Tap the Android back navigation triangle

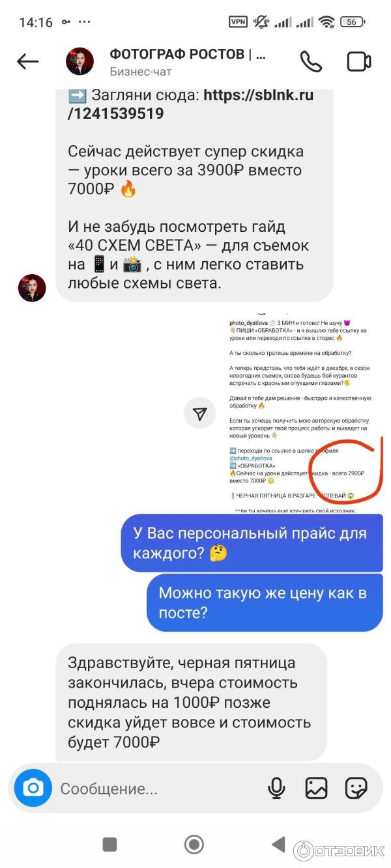point(279,845)
